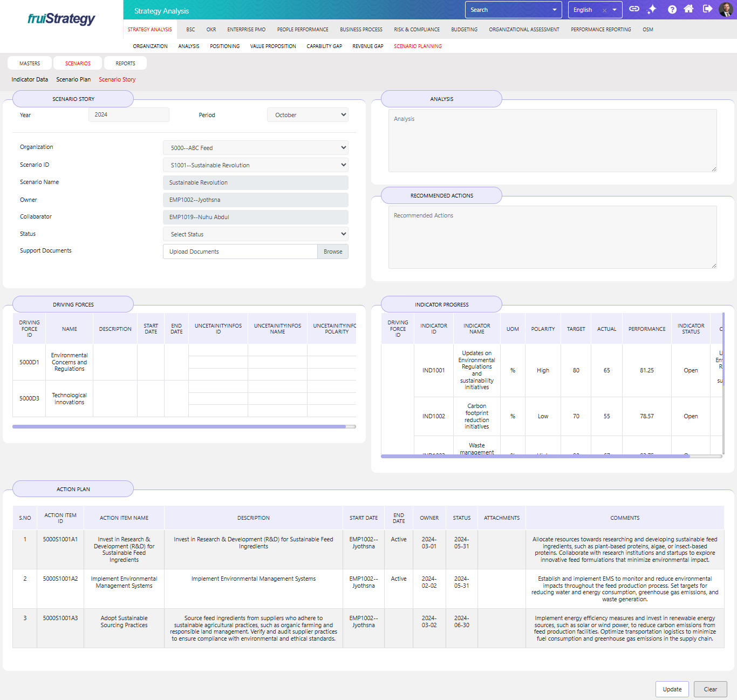Click into the Analysis text area
Screen dimensions: 737x700
click(552, 140)
